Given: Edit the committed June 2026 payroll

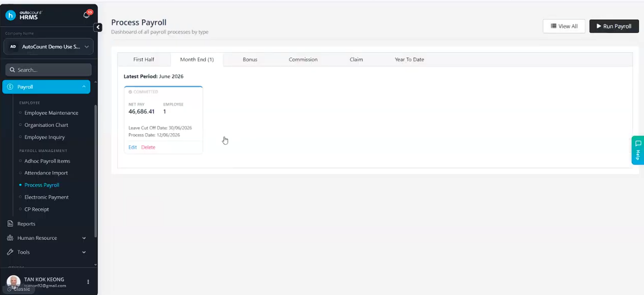Looking at the screenshot, I should 132,147.
